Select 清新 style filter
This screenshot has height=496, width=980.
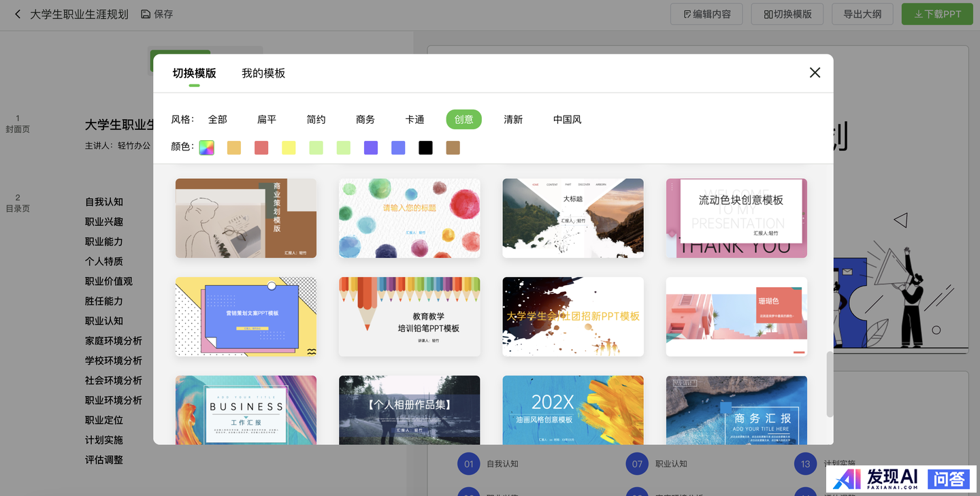(513, 119)
